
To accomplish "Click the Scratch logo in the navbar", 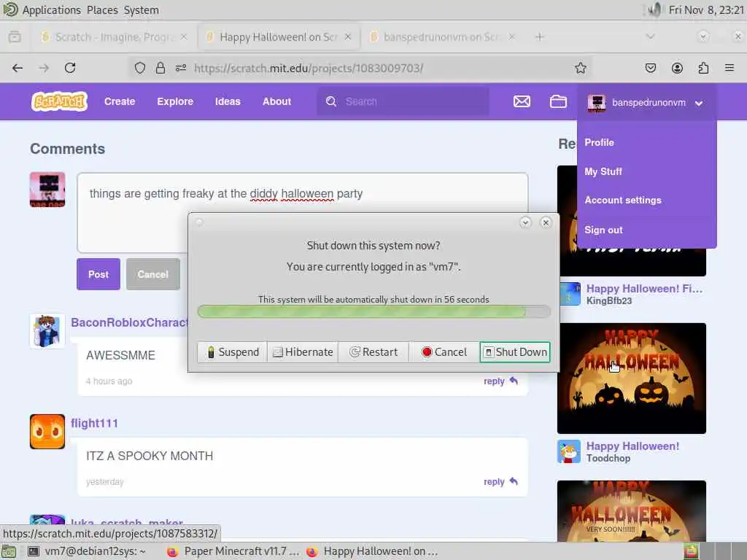I will 59,101.
